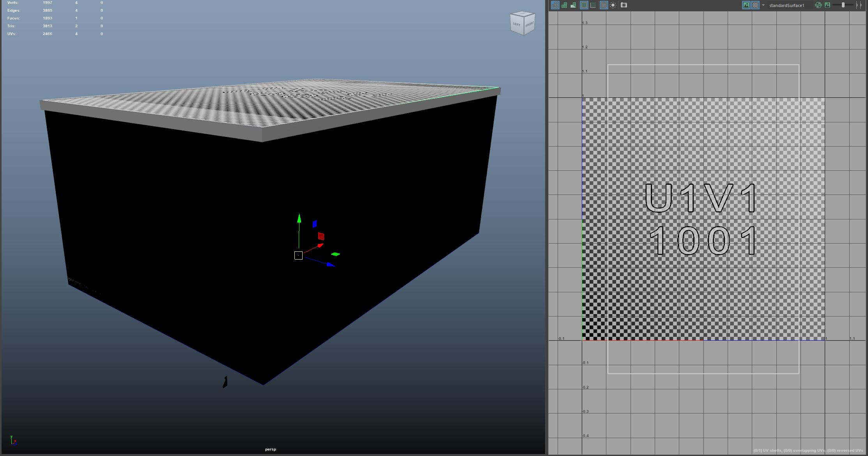Screen dimensions: 868x456
Task: Take a UV snapshot with camera icon
Action: 624,5
